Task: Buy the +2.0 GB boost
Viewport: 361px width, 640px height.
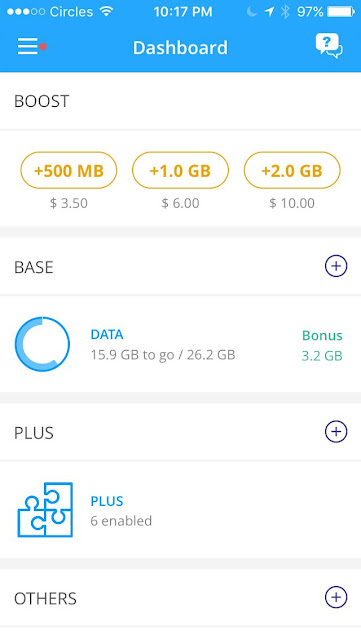Action: tap(292, 170)
